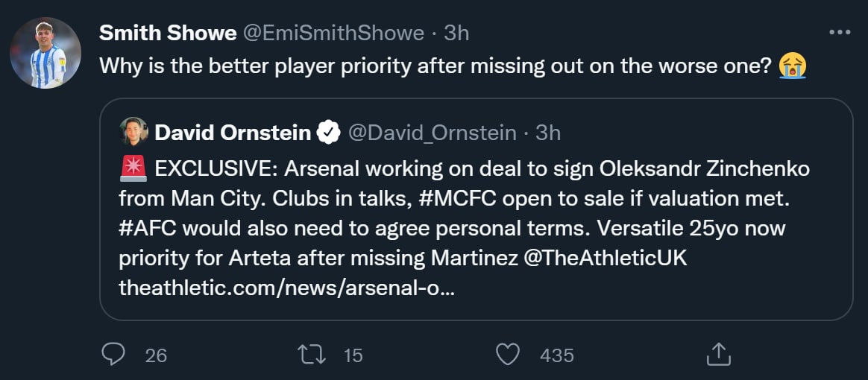Click the 435 likes count
The width and height of the screenshot is (868, 380).
click(x=556, y=355)
